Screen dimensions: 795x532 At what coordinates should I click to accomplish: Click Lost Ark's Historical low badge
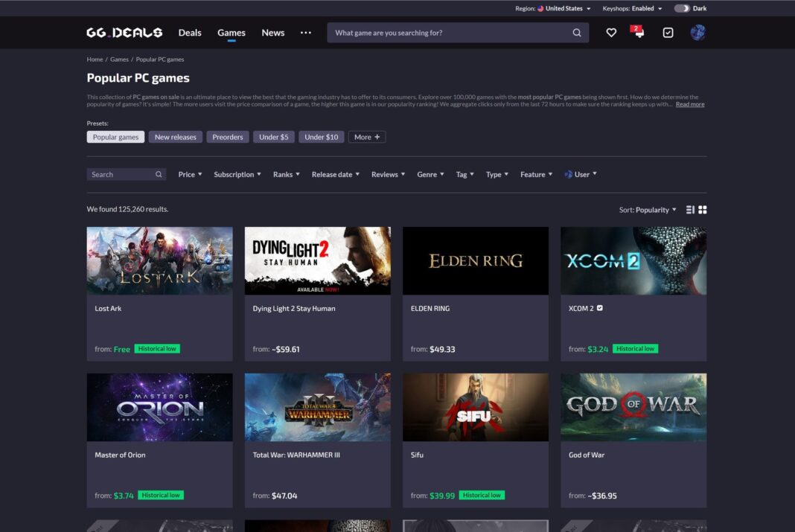coord(157,348)
